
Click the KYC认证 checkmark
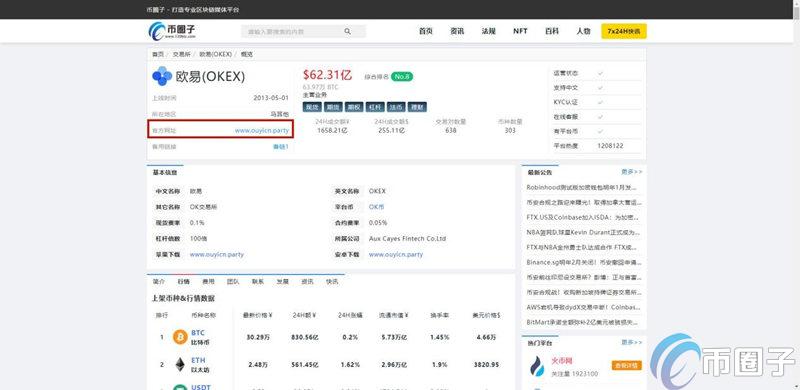(601, 102)
